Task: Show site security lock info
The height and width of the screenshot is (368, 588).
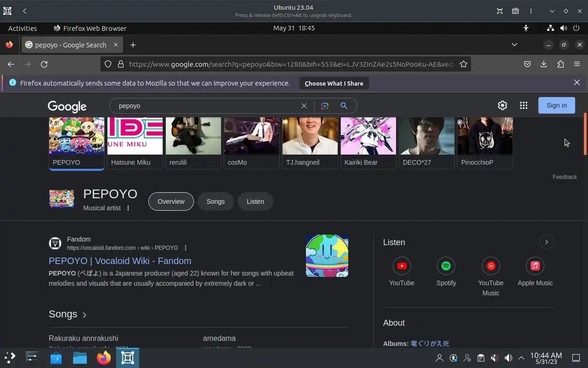Action: click(x=121, y=64)
